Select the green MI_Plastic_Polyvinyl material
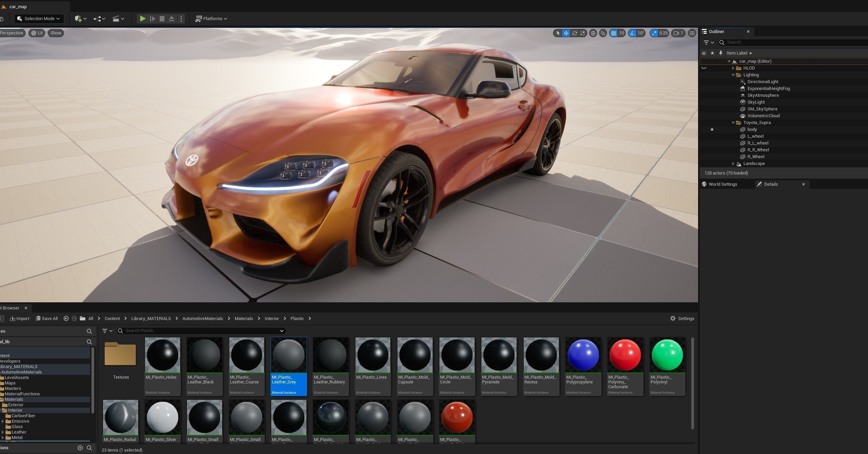868x454 pixels. click(x=667, y=367)
